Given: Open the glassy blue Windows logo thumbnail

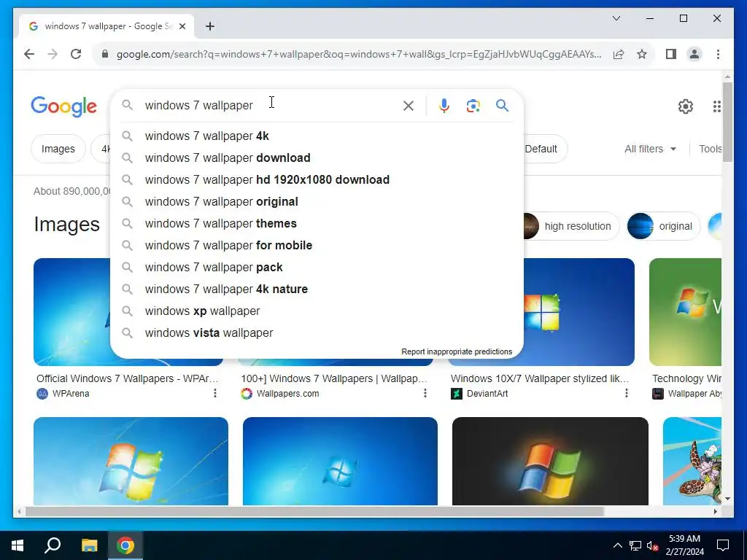Looking at the screenshot, I should (340, 461).
